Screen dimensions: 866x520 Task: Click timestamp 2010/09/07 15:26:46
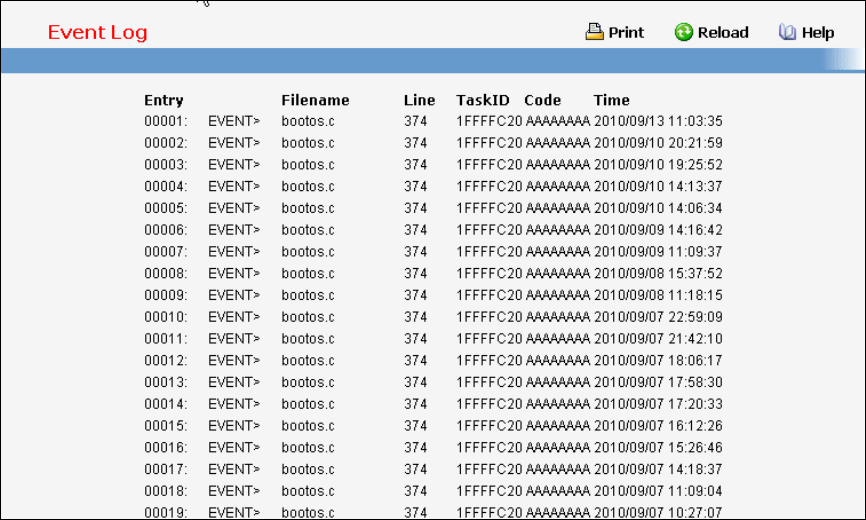658,447
